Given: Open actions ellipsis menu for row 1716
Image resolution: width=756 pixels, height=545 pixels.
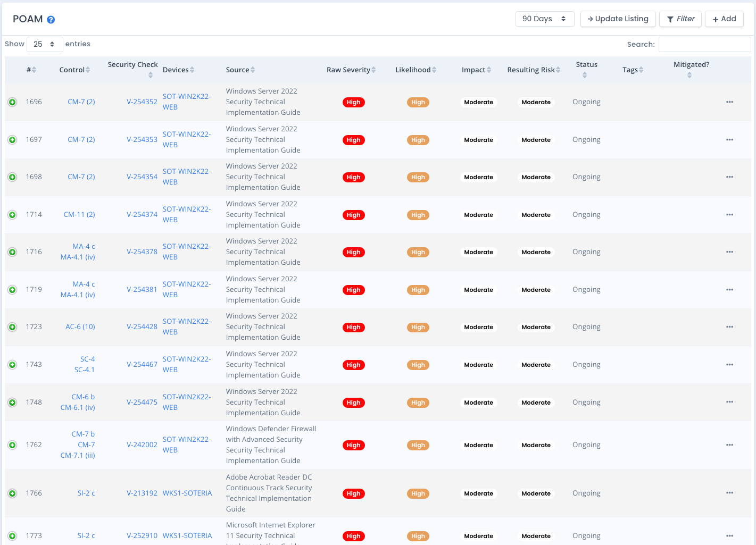Looking at the screenshot, I should click(729, 252).
